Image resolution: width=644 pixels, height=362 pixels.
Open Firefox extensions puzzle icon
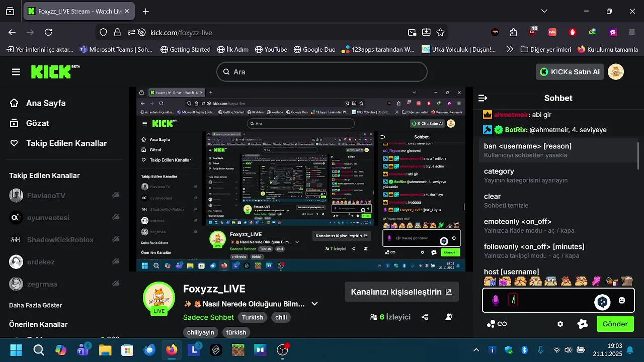(x=513, y=32)
